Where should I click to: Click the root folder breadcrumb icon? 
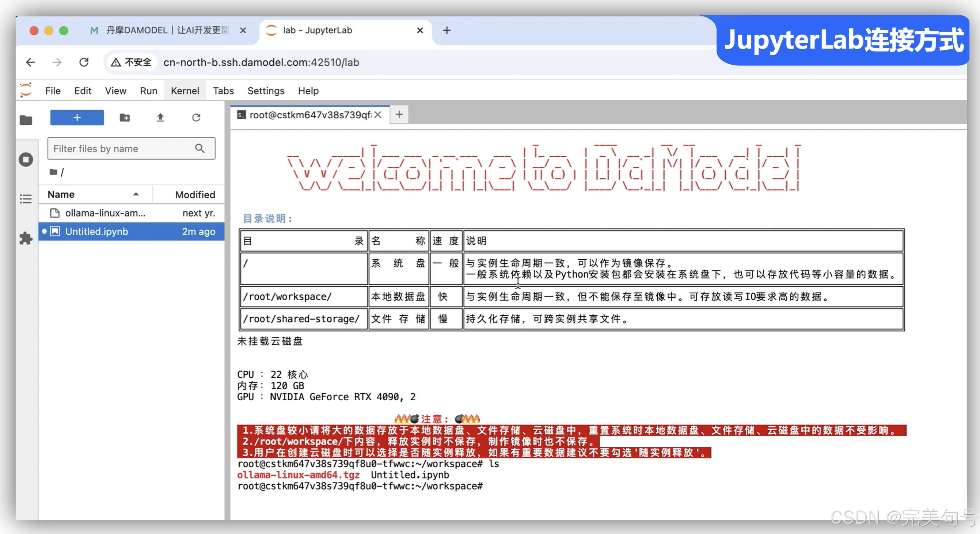(53, 172)
